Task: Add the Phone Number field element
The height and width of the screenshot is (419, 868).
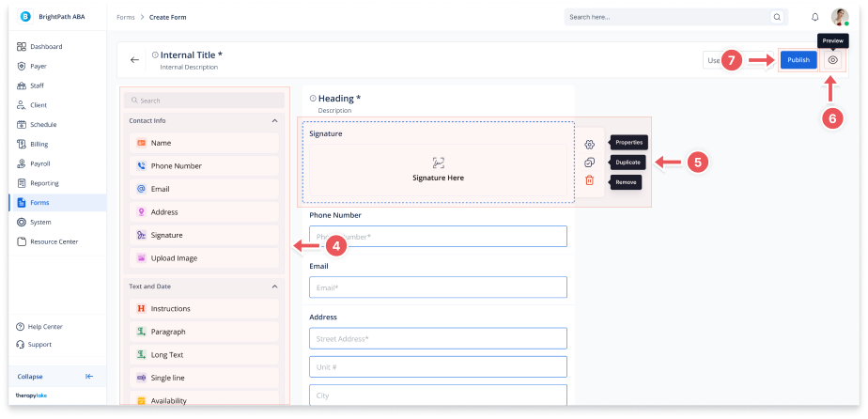Action: point(204,166)
